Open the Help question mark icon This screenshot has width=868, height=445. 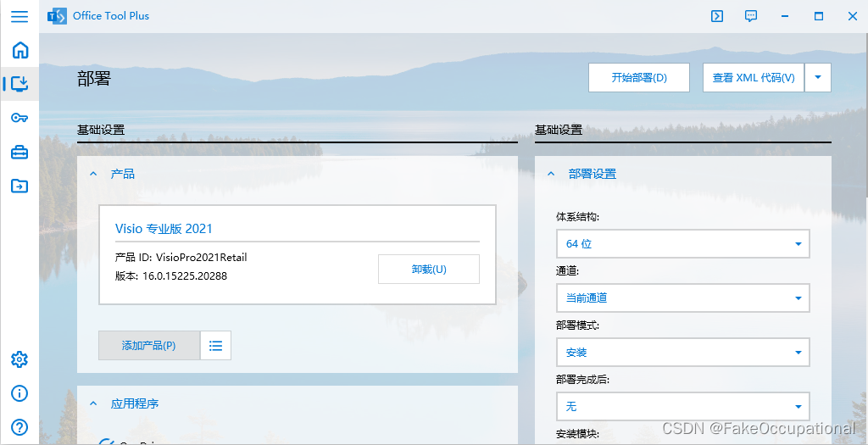[19, 426]
